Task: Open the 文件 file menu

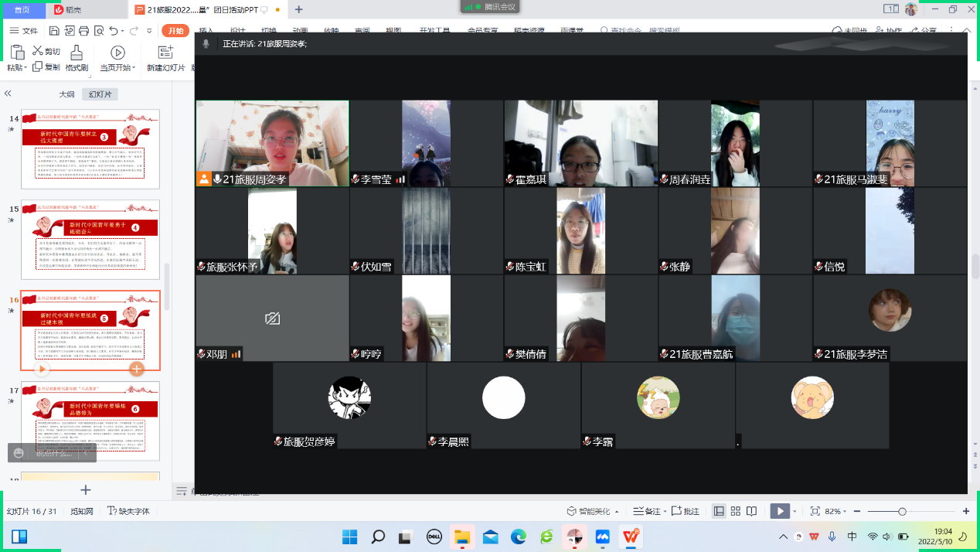Action: (24, 31)
